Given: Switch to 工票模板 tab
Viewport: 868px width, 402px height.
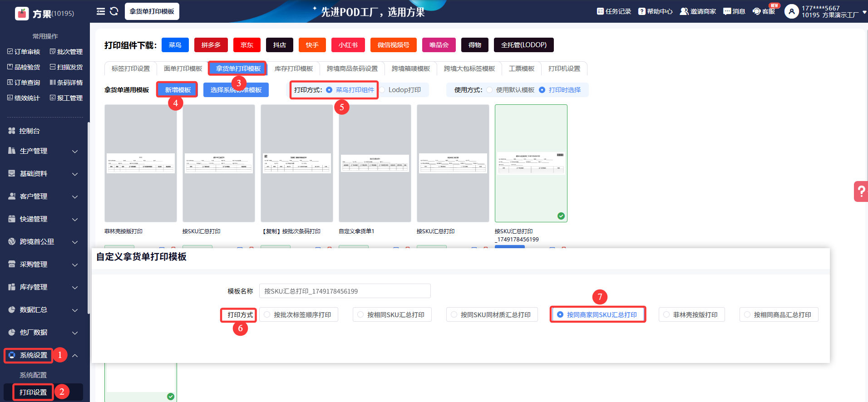Looking at the screenshot, I should pyautogui.click(x=522, y=69).
